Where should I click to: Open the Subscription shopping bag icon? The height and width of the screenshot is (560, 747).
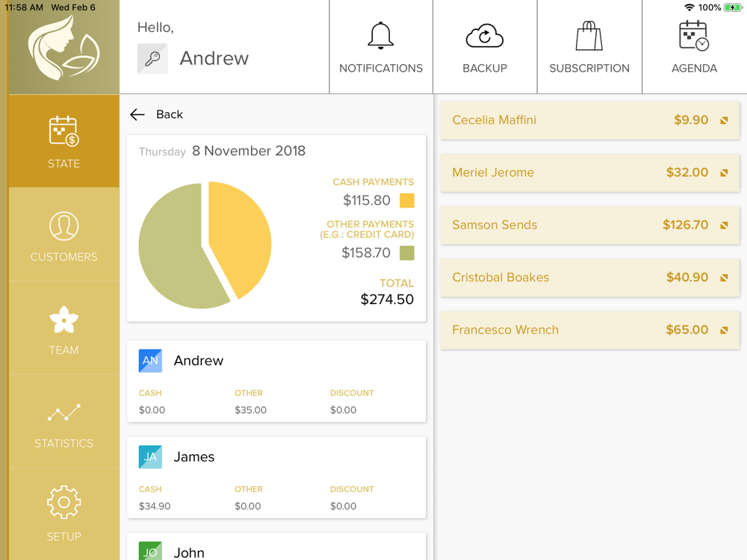pyautogui.click(x=589, y=36)
